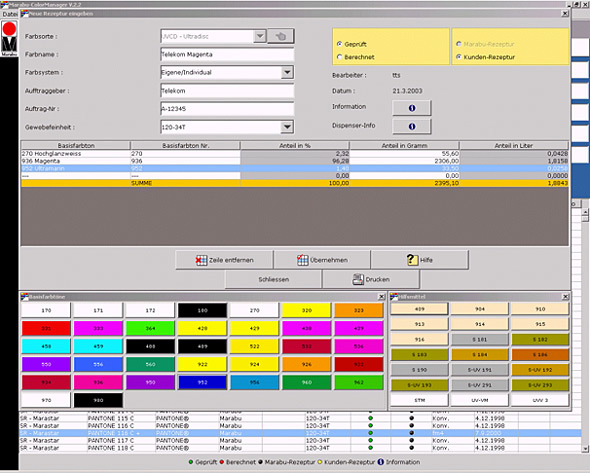Open the Datei menu

pyautogui.click(x=10, y=14)
